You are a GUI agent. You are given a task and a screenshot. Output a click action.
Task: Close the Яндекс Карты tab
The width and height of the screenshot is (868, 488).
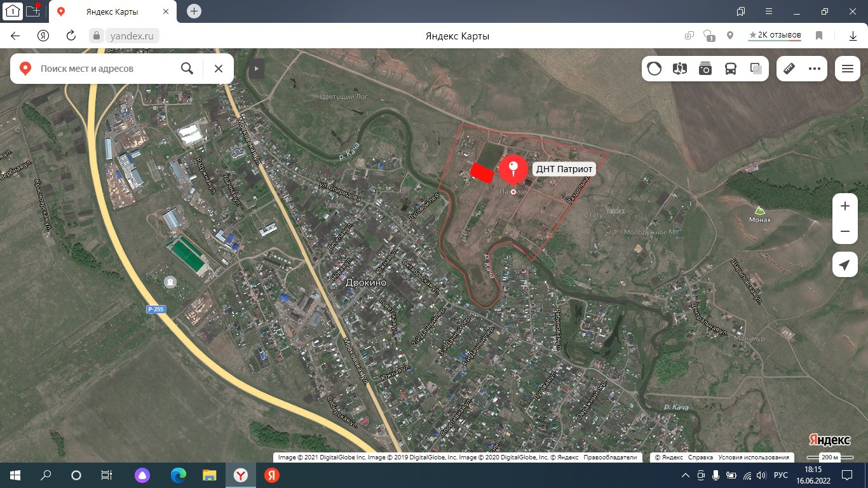(166, 11)
